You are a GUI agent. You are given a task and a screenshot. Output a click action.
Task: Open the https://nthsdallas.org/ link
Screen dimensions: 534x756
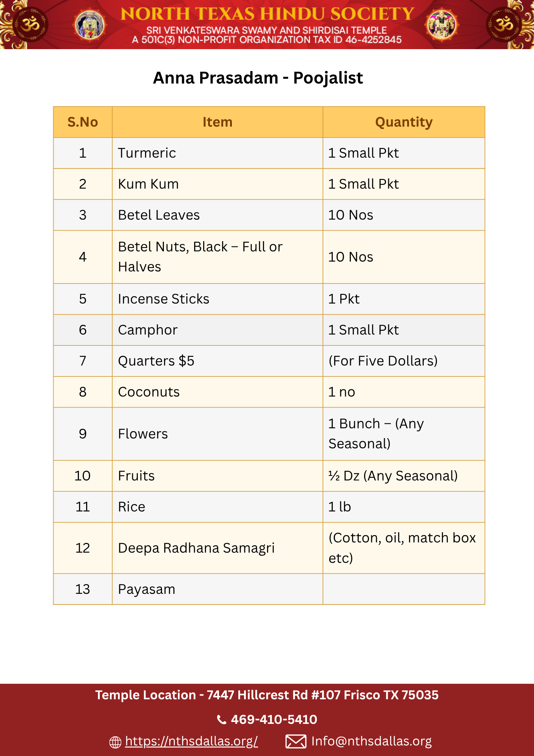coord(191,741)
